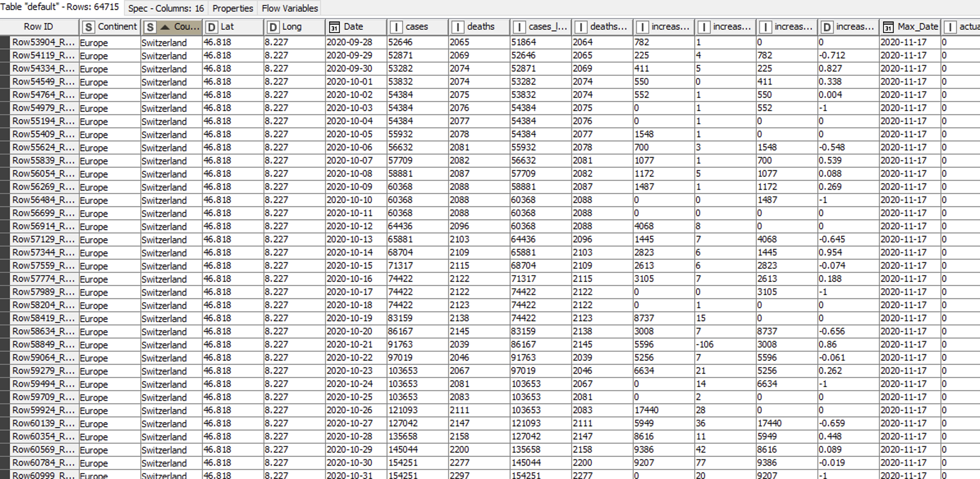Click the 8737 cases increase on 2020-10-19
Screen dimensions: 980x479
pyautogui.click(x=664, y=318)
